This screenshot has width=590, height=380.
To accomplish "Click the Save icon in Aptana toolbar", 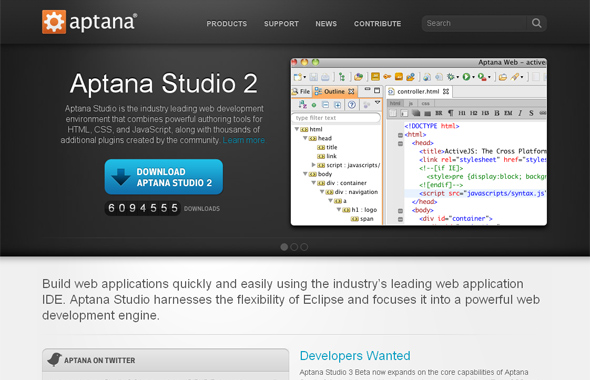I will (x=313, y=77).
